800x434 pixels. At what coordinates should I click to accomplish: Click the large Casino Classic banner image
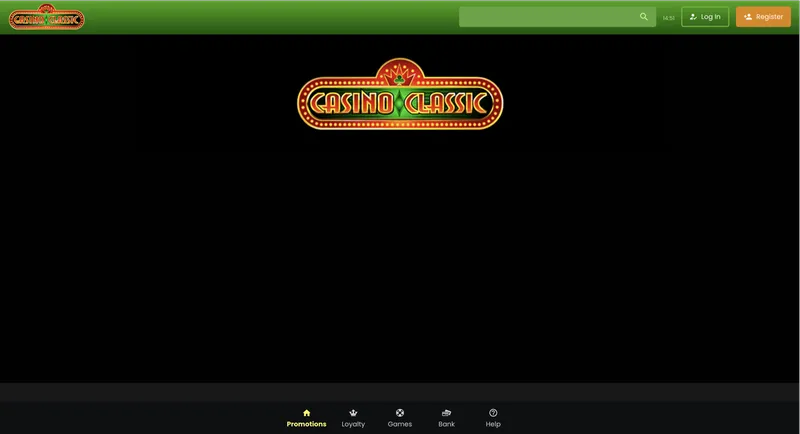pyautogui.click(x=400, y=94)
